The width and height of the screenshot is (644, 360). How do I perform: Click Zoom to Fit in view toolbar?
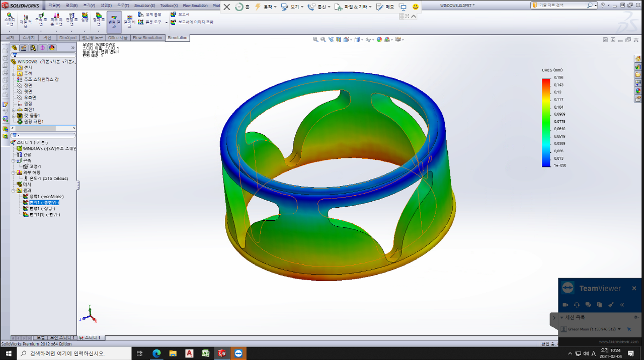(315, 39)
